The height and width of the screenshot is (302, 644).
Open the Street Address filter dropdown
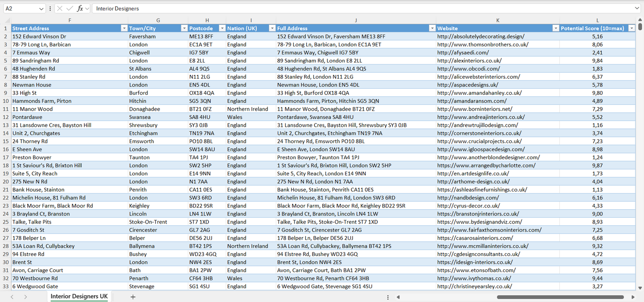point(124,28)
